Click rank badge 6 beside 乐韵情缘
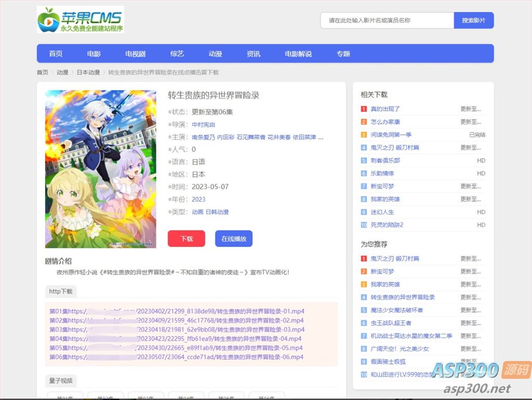 tap(364, 174)
